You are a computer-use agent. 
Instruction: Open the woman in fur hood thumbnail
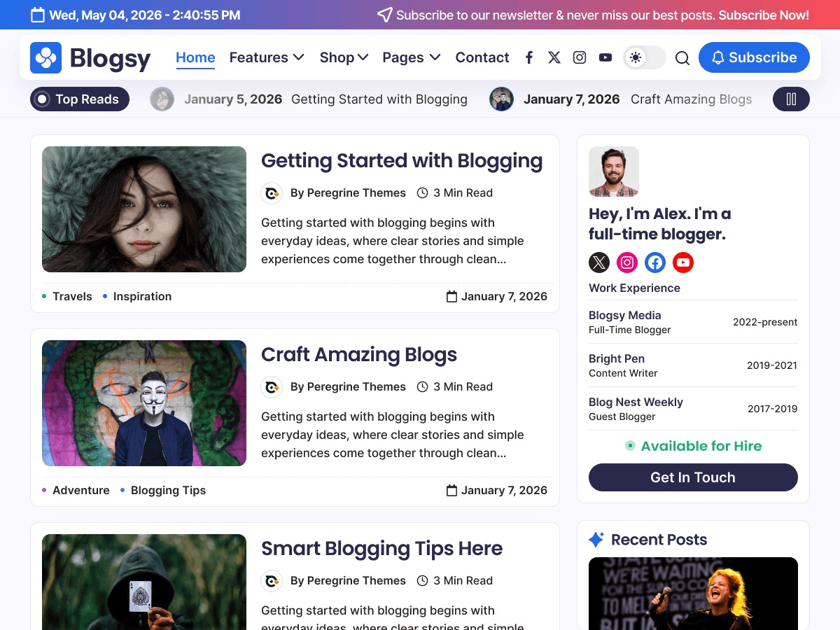144,209
